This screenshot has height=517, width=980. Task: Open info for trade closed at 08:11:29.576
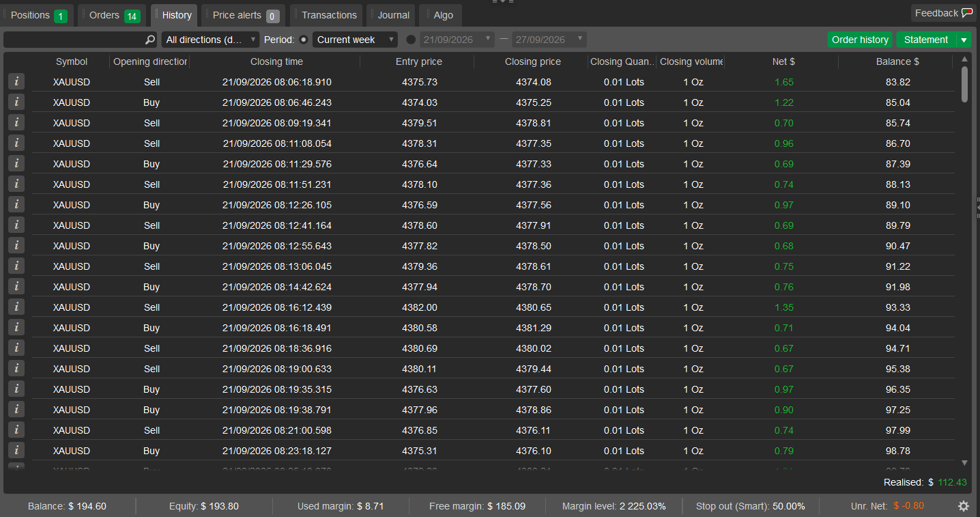click(x=16, y=163)
